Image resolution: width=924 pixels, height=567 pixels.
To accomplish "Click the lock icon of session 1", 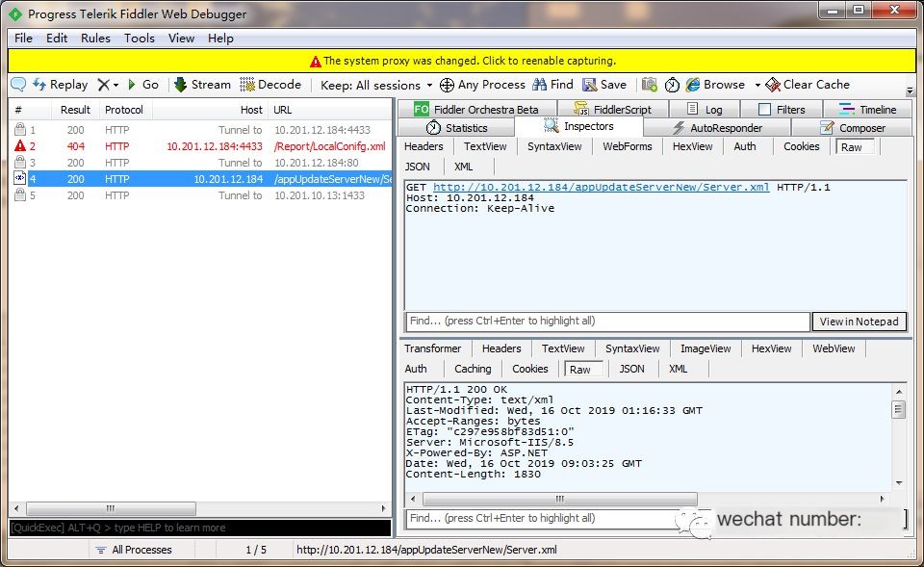I will tap(20, 130).
